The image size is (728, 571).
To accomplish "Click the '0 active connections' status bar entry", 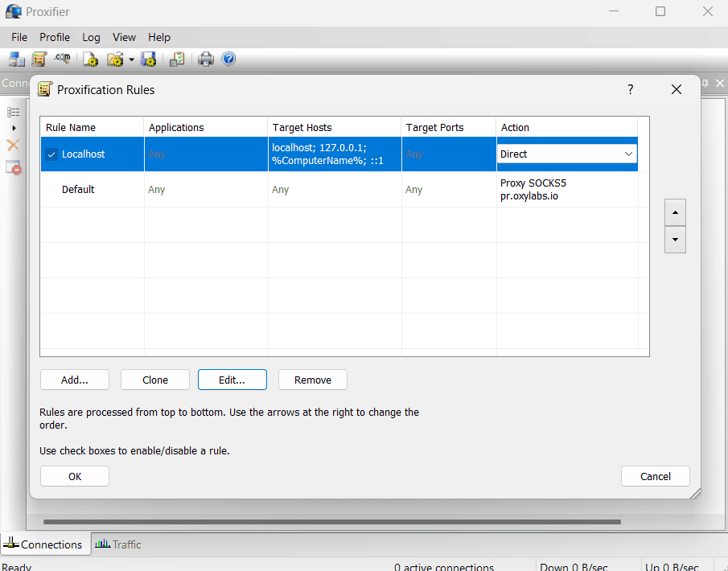I will tap(444, 567).
